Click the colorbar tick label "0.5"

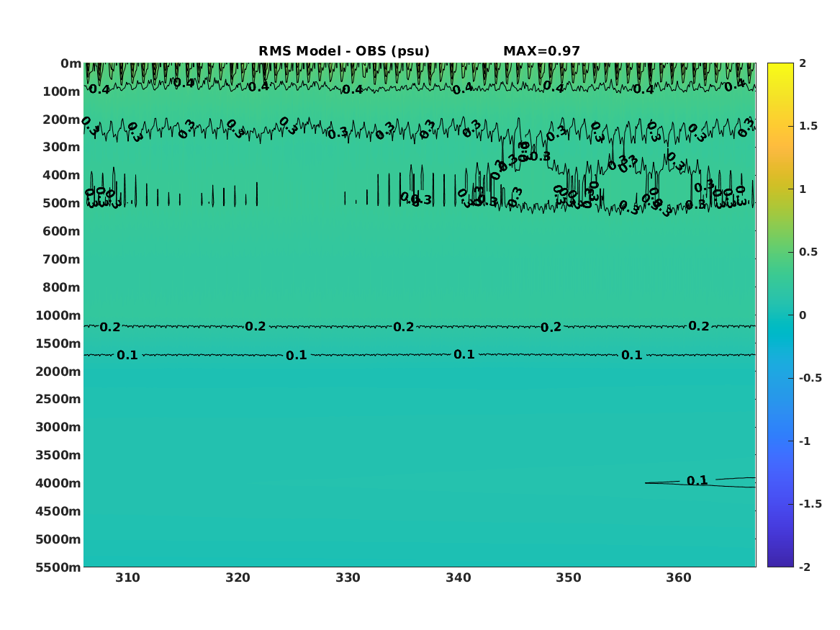coord(808,252)
